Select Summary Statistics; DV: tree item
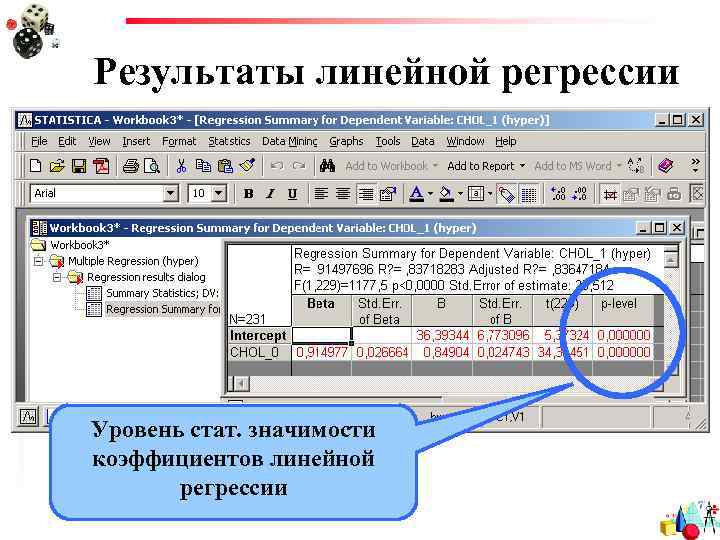 coord(162,293)
